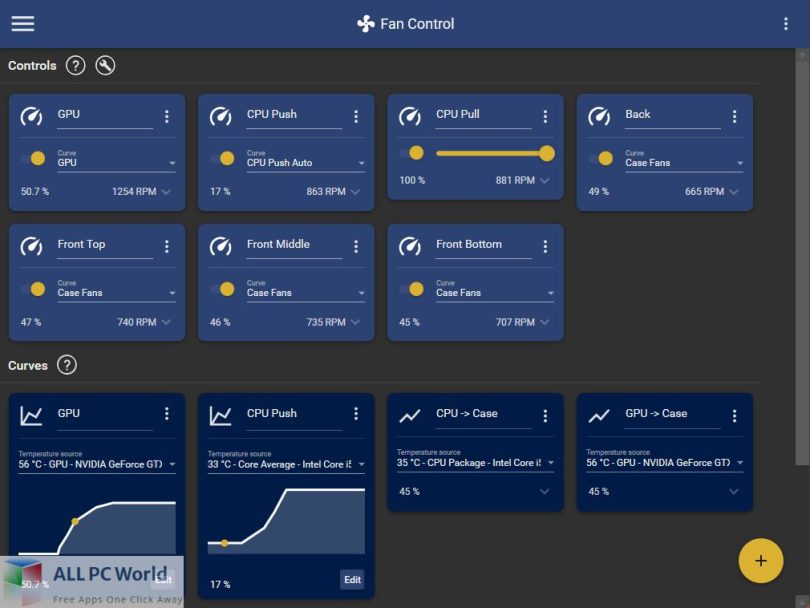This screenshot has height=608, width=810.
Task: Click the graph icon on CPU Push curve card
Action: click(x=221, y=415)
